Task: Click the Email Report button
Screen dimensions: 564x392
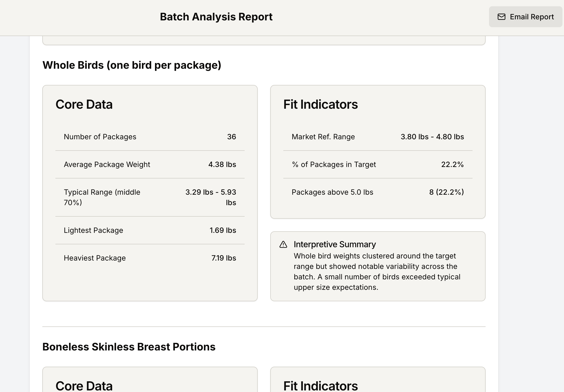Action: 525,17
